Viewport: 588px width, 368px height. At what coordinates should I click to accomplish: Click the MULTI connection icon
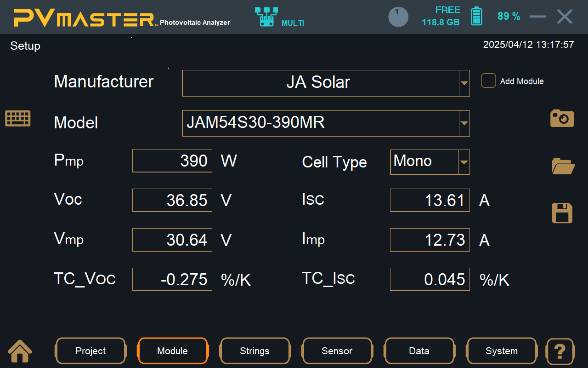[266, 17]
